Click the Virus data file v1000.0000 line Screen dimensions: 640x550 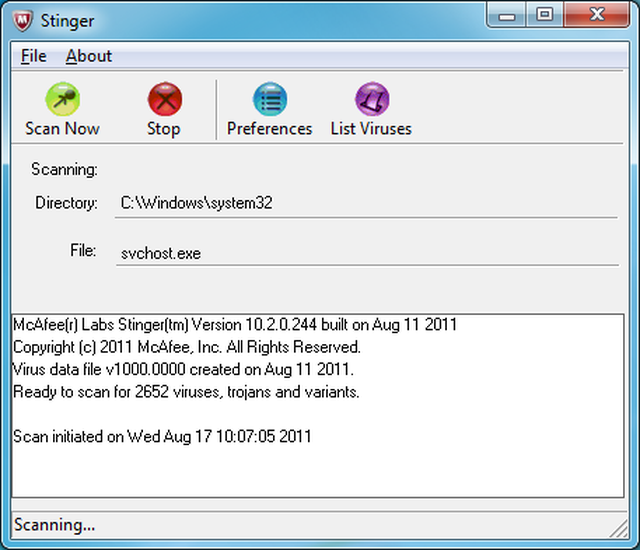pos(183,369)
